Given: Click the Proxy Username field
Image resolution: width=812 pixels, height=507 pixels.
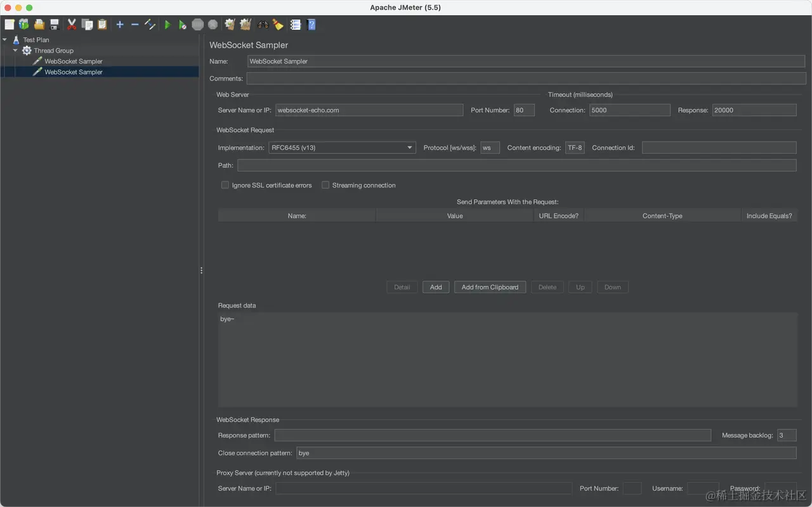Looking at the screenshot, I should (x=703, y=489).
